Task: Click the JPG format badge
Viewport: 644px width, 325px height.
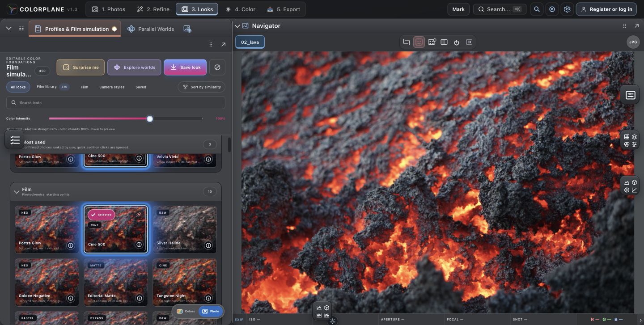Action: (x=633, y=42)
